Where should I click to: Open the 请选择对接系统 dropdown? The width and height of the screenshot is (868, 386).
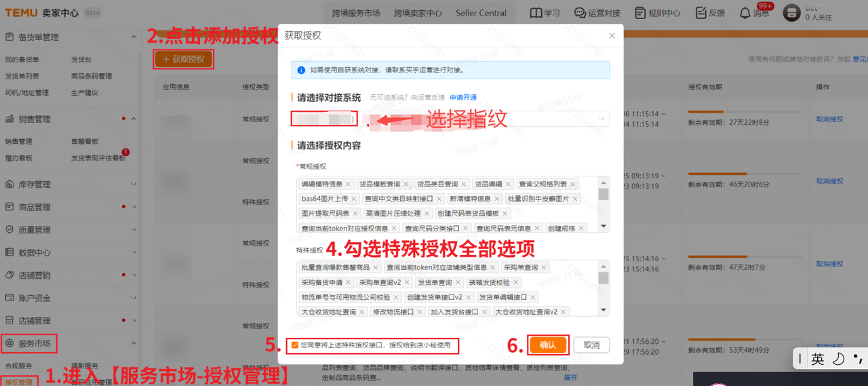tap(601, 119)
